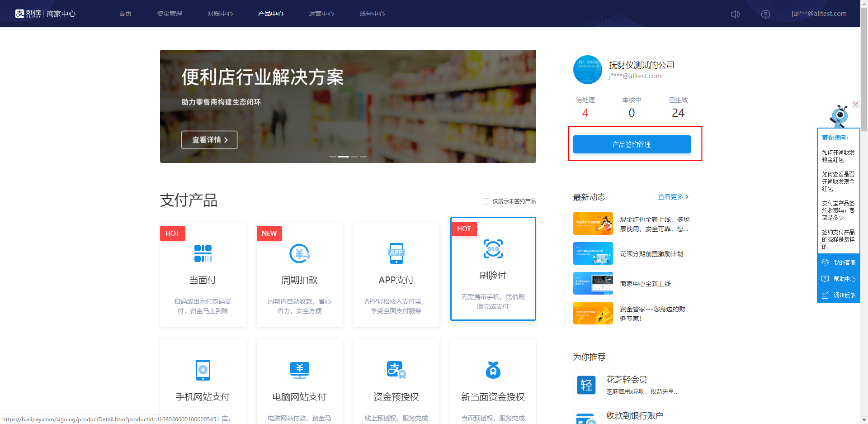The width and height of the screenshot is (868, 424).
Task: Click the 资金预授权 icon
Action: pos(396,370)
